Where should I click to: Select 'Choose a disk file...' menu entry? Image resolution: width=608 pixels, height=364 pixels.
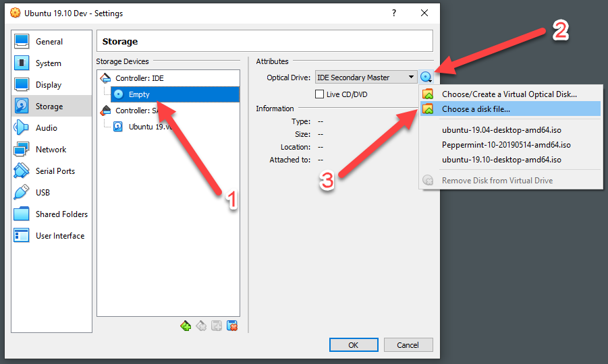(510, 109)
